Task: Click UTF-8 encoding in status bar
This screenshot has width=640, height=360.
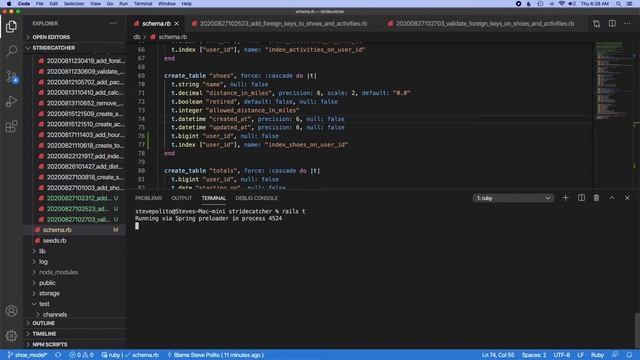Action: click(x=562, y=355)
